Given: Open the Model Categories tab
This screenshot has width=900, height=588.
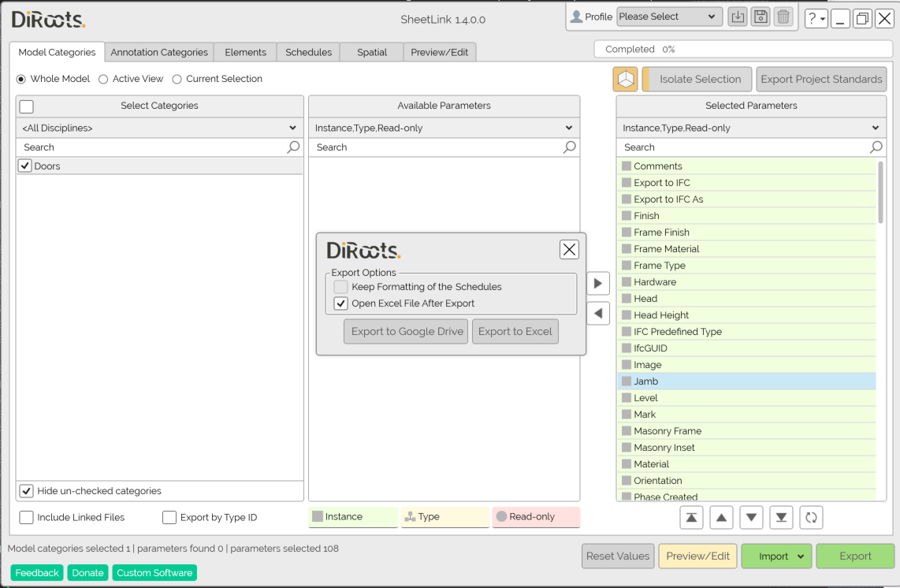Looking at the screenshot, I should (57, 52).
